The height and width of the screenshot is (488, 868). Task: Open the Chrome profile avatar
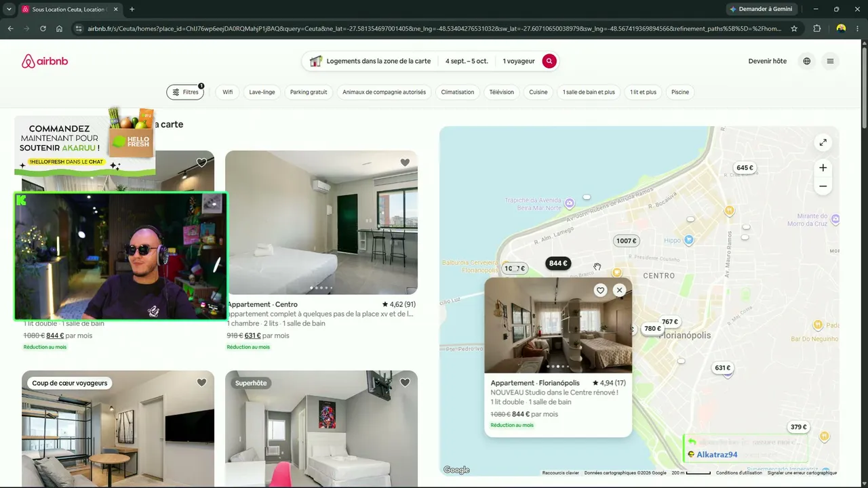click(x=841, y=28)
